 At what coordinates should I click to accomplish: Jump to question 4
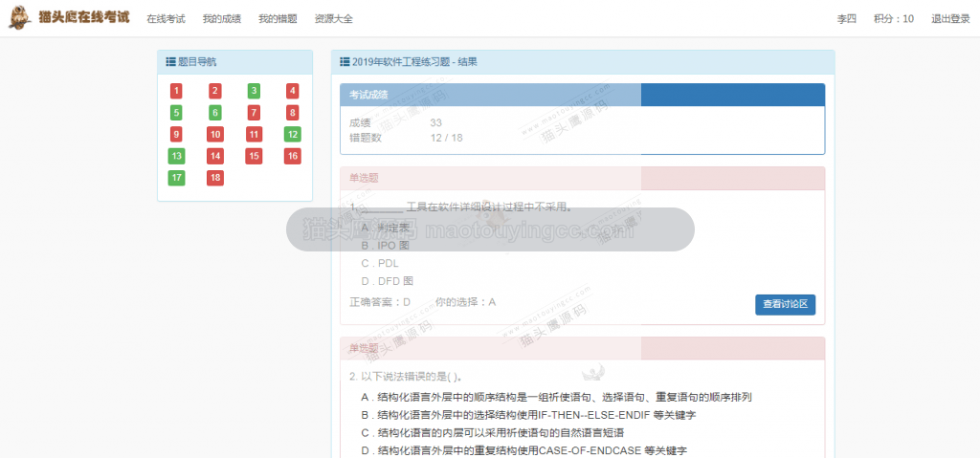[x=293, y=91]
